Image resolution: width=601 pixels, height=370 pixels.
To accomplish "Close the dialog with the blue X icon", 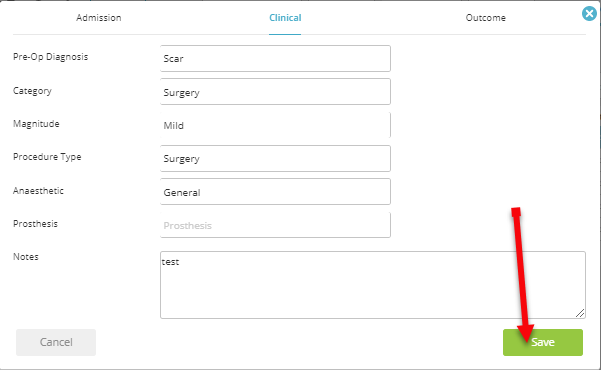I will click(x=589, y=14).
